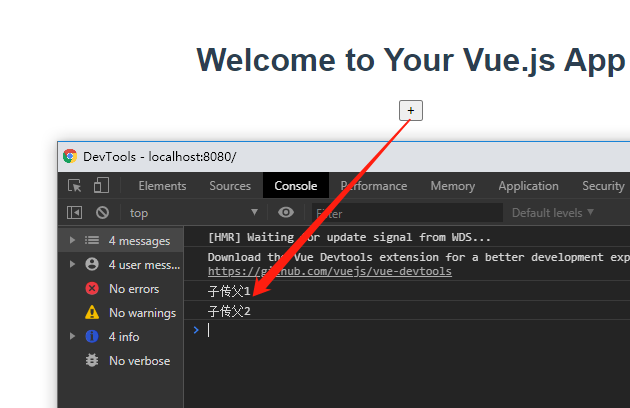630x408 pixels.
Task: Click the messages list icon
Action: coord(92,240)
